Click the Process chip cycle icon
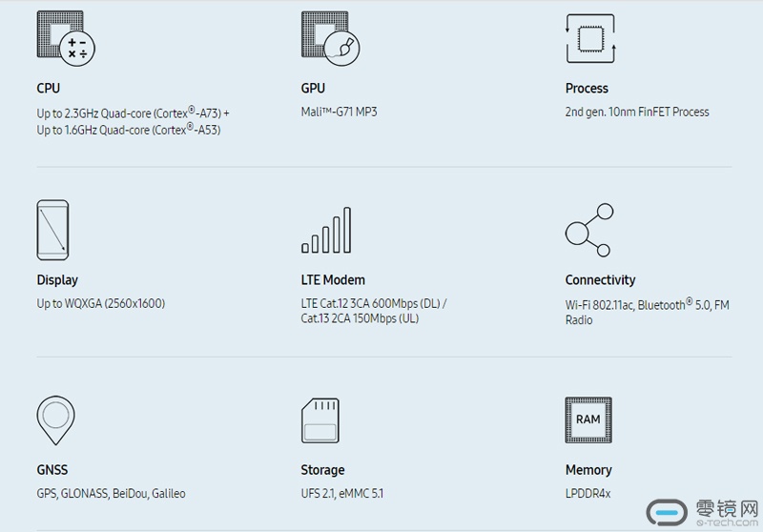 point(588,38)
